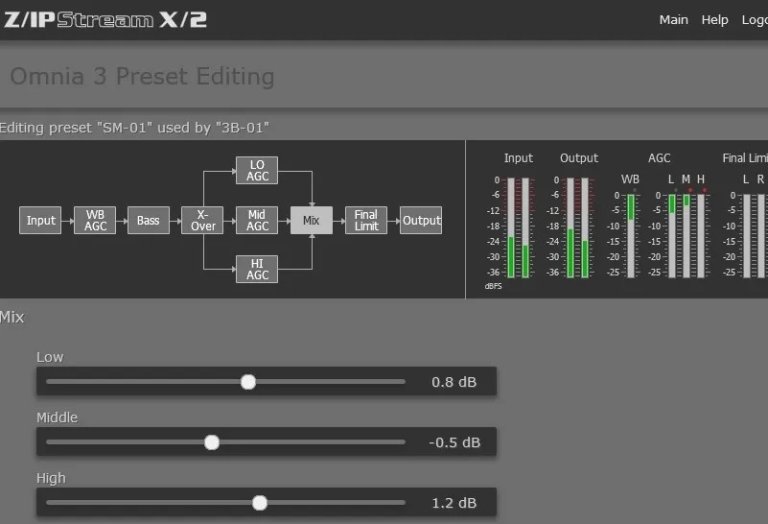Screen dimensions: 768x524
Task: Click the Output level meter
Action: click(577, 228)
